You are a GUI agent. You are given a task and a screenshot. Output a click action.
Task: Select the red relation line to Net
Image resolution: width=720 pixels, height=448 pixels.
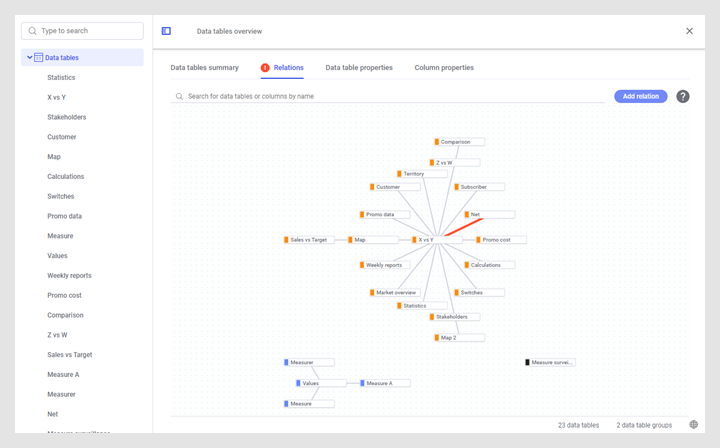click(464, 226)
